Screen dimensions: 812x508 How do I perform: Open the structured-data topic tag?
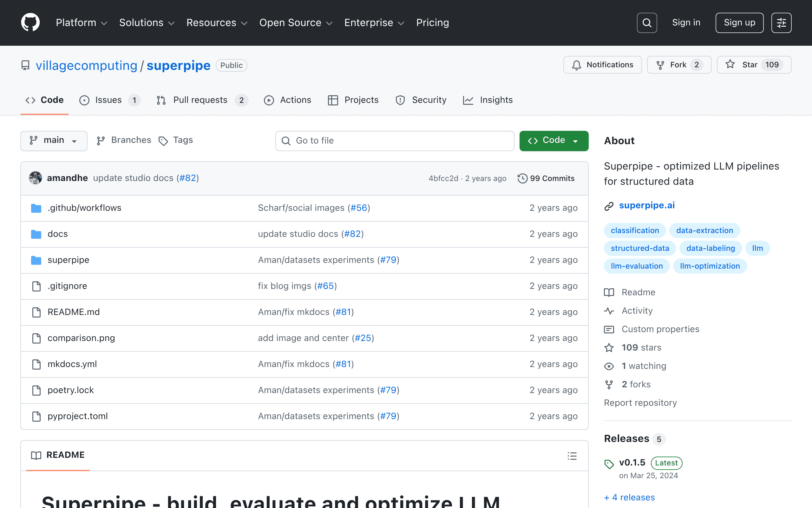(x=640, y=248)
